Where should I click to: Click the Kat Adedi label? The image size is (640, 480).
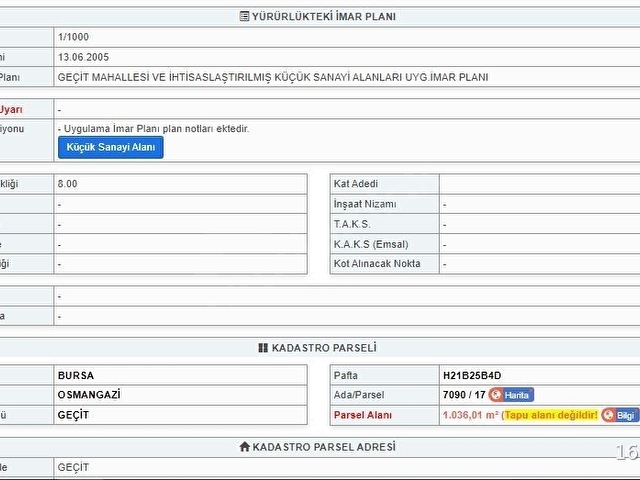coord(356,184)
